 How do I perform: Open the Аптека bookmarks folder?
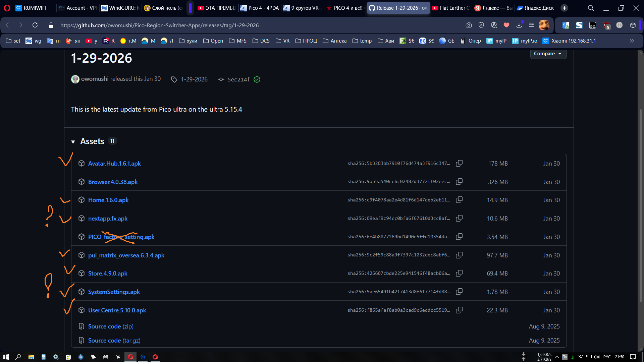(335, 41)
